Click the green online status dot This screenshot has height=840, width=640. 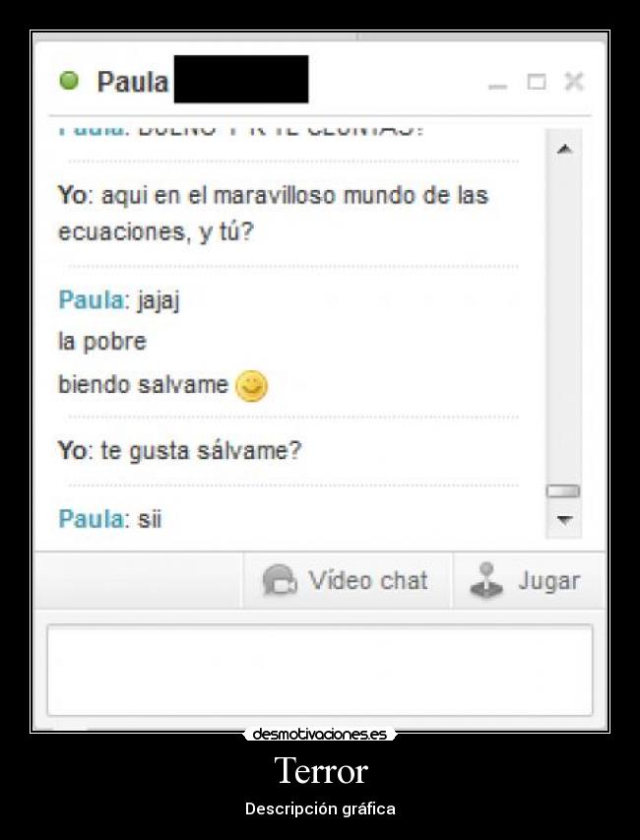click(69, 81)
